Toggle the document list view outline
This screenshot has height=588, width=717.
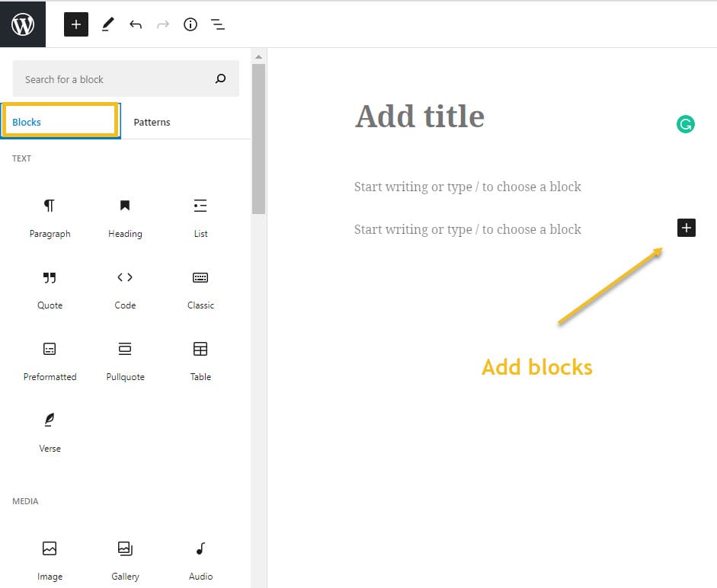tap(218, 24)
